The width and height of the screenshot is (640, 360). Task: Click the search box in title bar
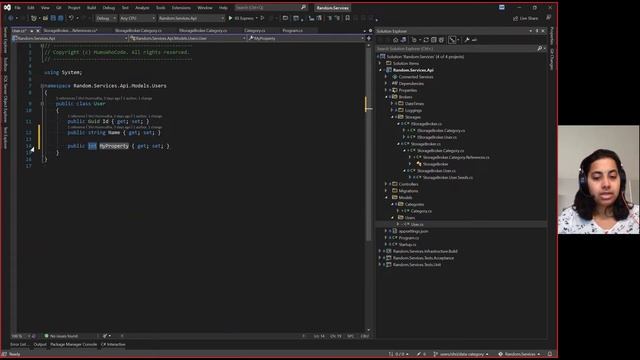[x=271, y=8]
